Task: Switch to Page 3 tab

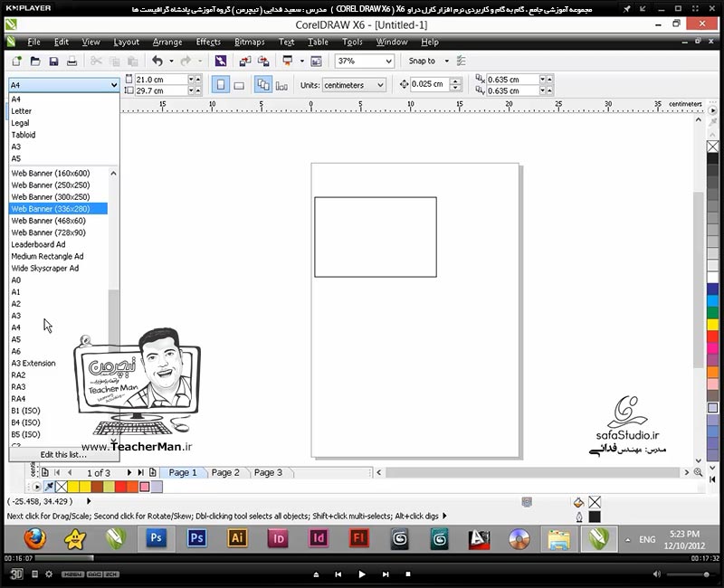Action: coord(268,472)
